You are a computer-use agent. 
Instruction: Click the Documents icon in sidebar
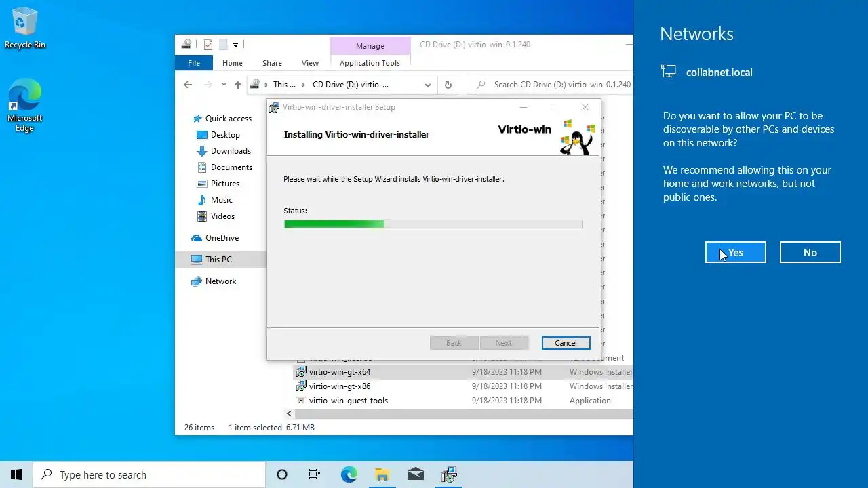pos(202,167)
